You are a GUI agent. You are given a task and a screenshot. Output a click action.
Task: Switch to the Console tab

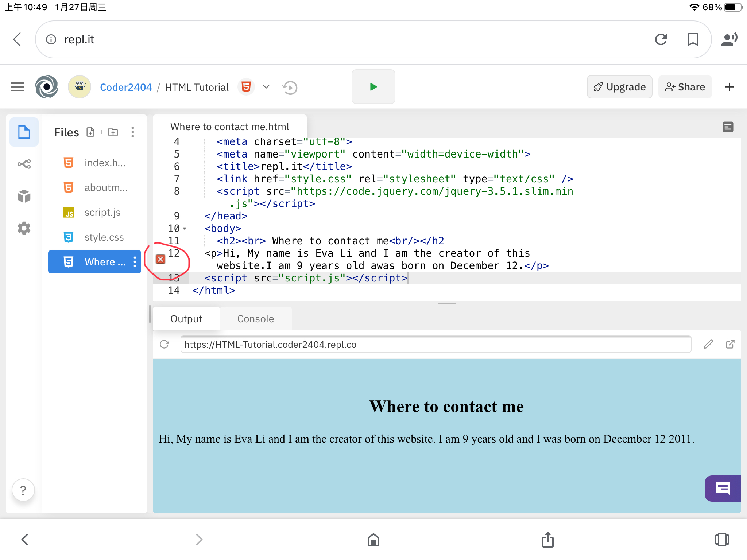(256, 319)
